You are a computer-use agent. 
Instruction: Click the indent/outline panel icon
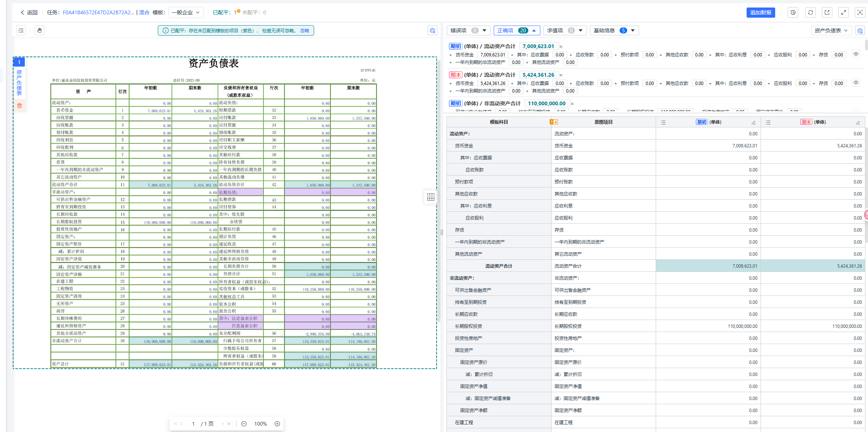pos(21,30)
